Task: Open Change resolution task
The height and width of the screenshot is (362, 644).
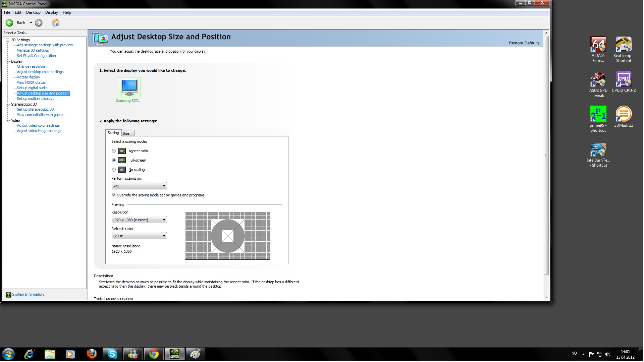Action: pos(32,66)
